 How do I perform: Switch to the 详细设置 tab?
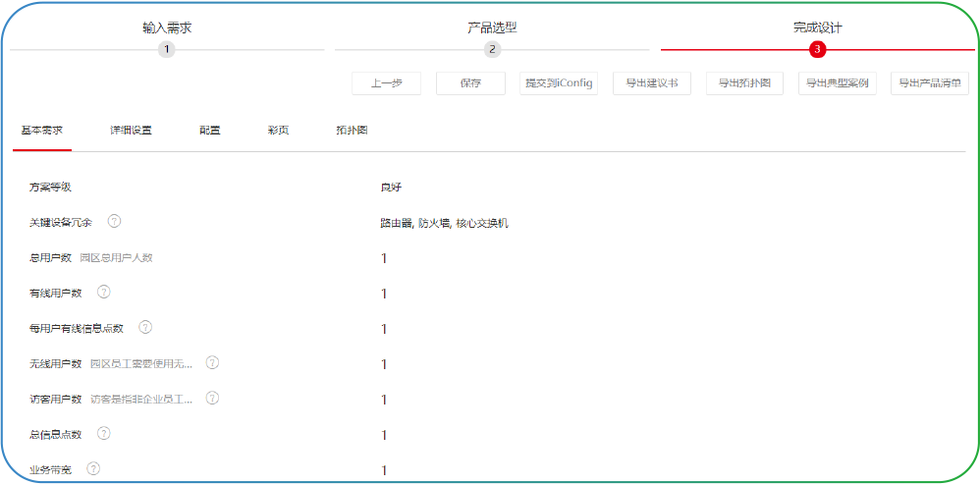(132, 132)
